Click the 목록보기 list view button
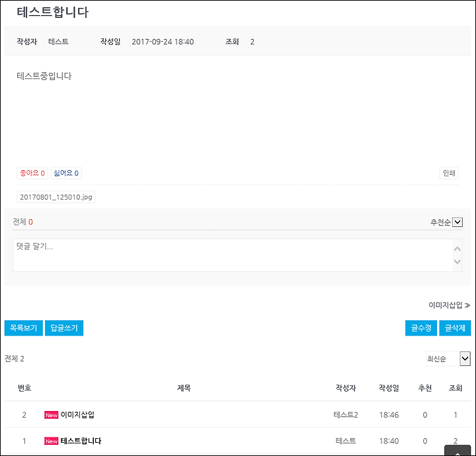Image resolution: width=476 pixels, height=456 pixels. click(x=24, y=328)
